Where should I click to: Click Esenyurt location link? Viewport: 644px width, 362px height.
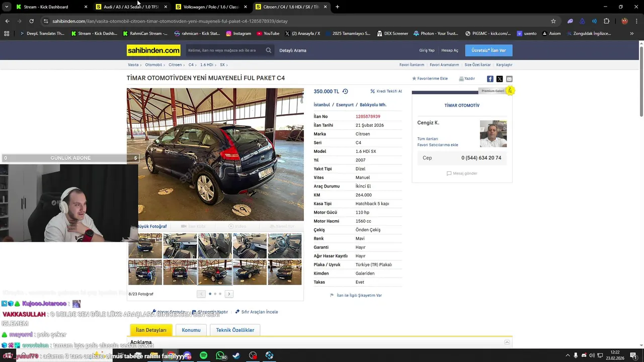(345, 105)
